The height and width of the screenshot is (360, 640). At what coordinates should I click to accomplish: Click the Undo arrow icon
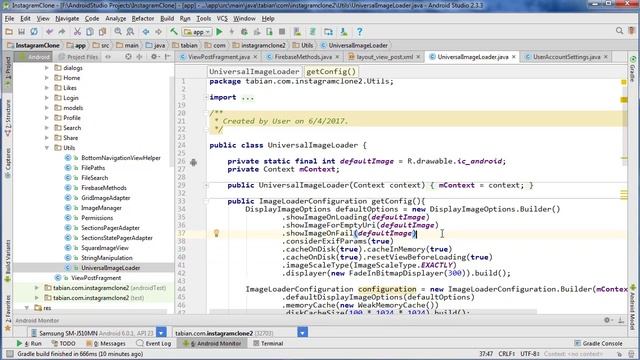pos(49,32)
